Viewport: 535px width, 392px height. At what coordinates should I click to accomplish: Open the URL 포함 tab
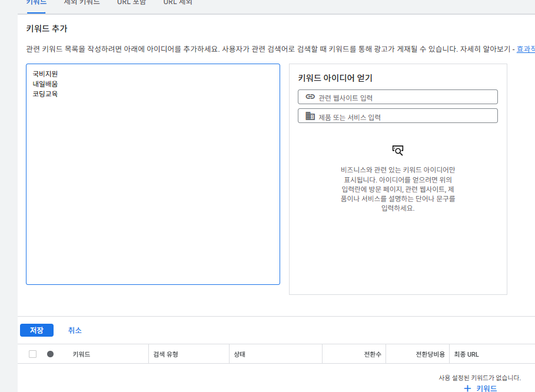coord(131,3)
